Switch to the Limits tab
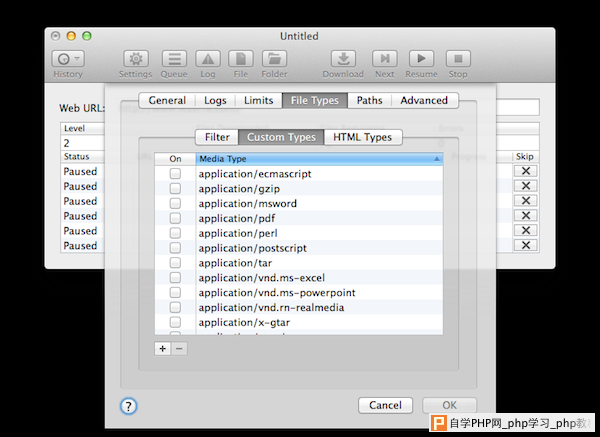 [259, 100]
